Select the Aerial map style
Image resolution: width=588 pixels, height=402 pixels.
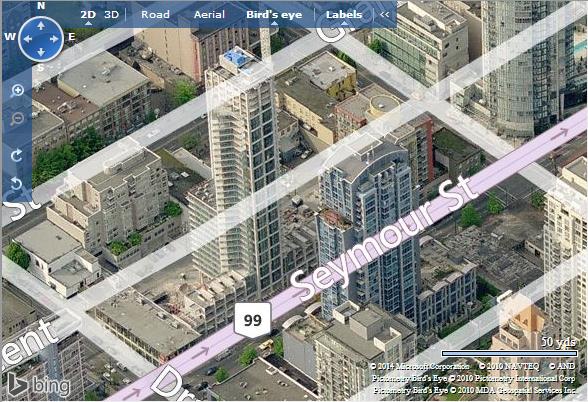[x=209, y=15]
